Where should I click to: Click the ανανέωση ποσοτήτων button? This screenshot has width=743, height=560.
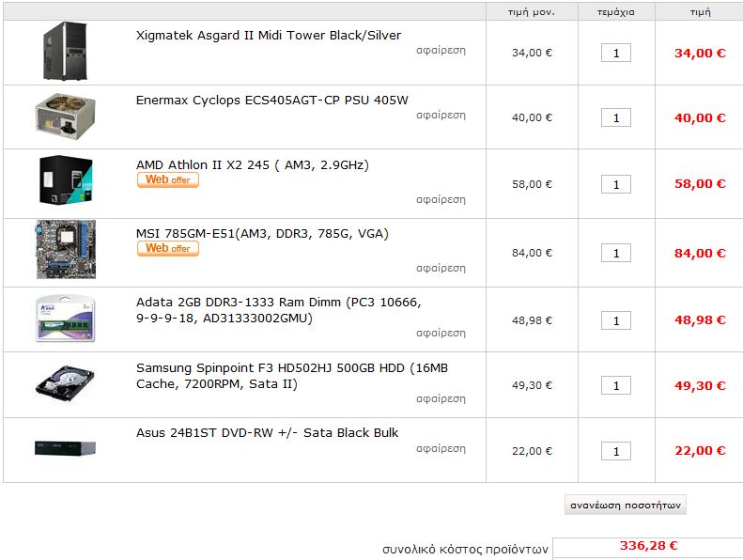pyautogui.click(x=626, y=505)
